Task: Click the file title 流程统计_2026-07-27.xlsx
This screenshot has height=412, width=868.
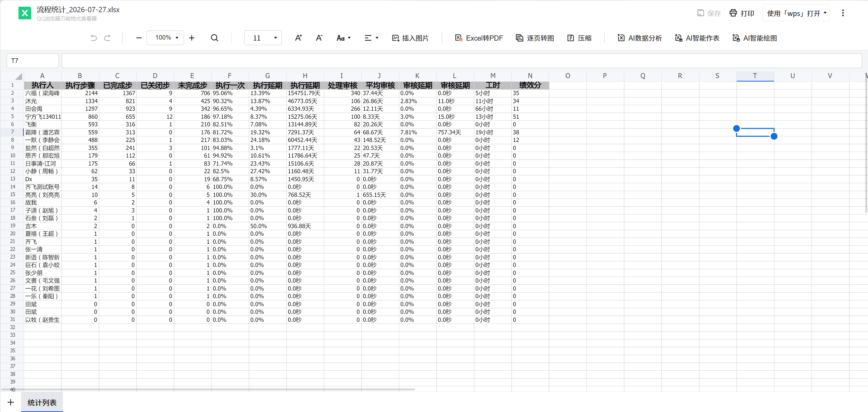Action: pyautogui.click(x=78, y=10)
